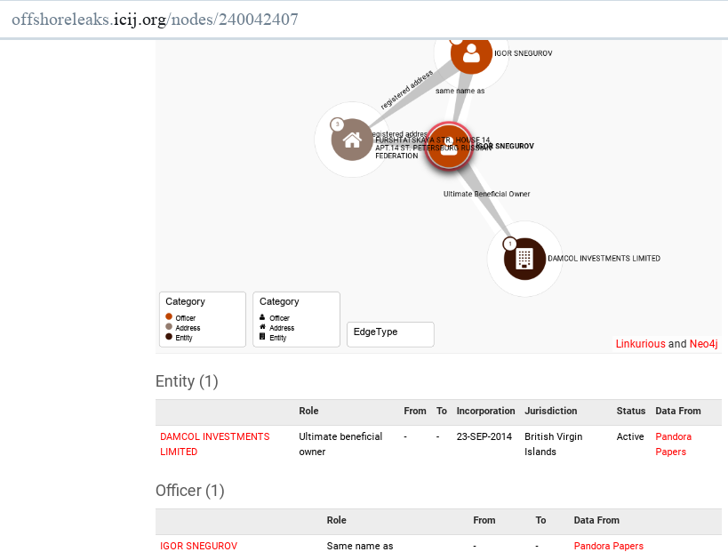Click the house address node icon
Screen dimensions: 728x560
352,140
